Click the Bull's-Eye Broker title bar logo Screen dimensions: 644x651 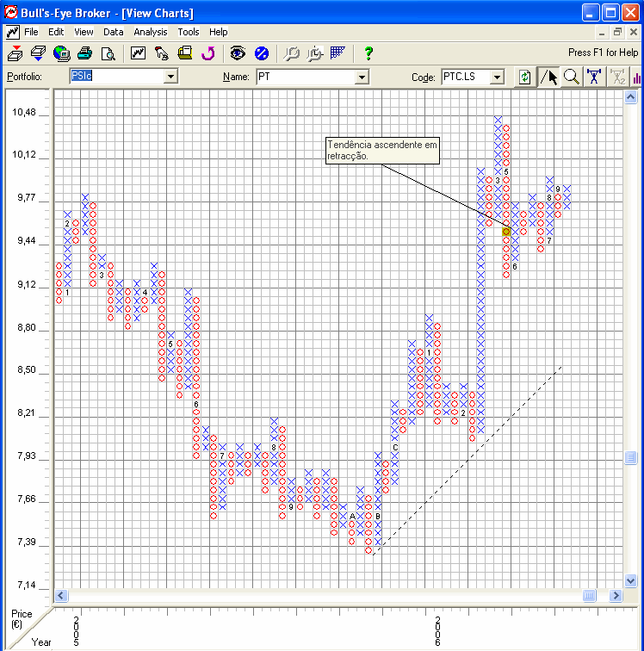[x=10, y=12]
